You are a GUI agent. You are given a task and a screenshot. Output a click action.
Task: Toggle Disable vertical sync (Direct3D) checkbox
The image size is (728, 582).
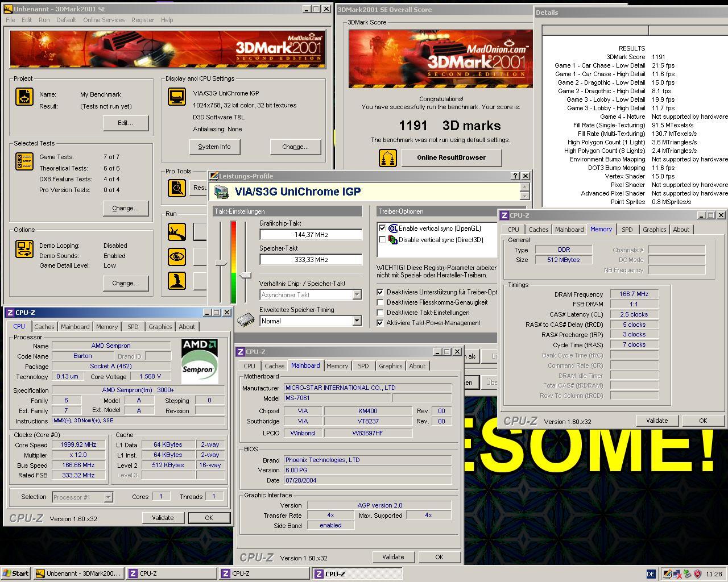(383, 240)
